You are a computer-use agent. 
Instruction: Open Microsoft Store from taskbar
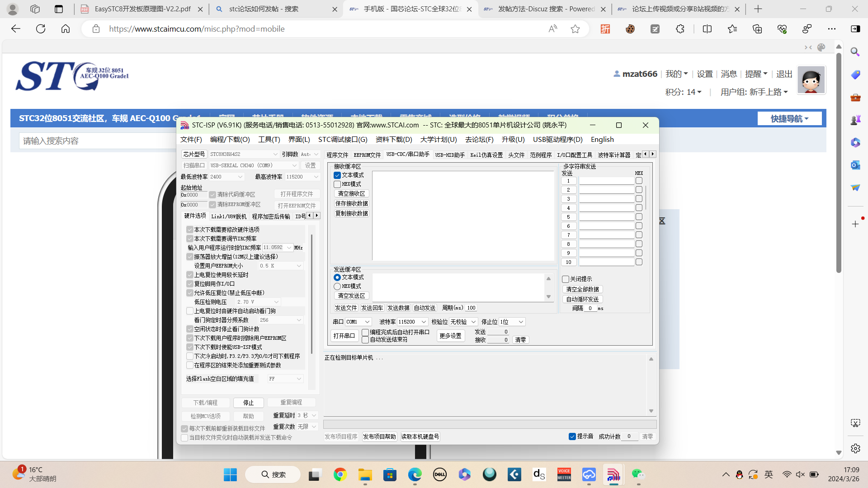[390, 474]
